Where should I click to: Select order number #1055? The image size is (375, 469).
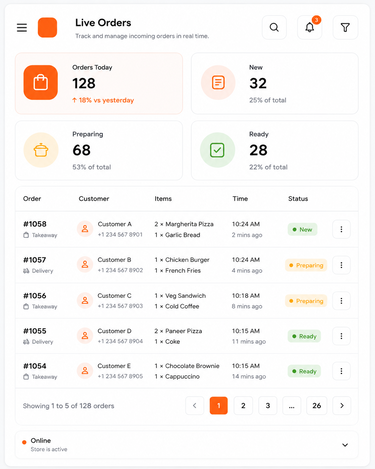[35, 331]
